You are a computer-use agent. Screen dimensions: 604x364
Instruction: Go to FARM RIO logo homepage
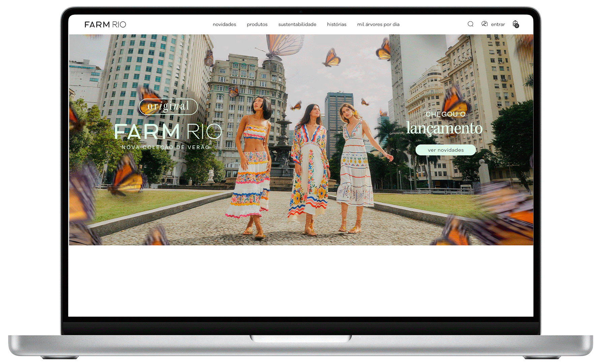click(x=105, y=24)
